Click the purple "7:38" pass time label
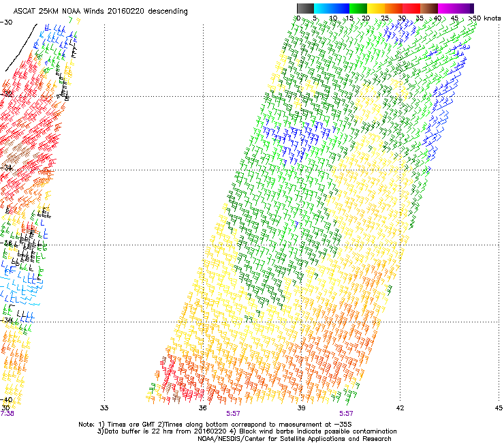The height and width of the screenshot is (443, 504). pos(7,414)
